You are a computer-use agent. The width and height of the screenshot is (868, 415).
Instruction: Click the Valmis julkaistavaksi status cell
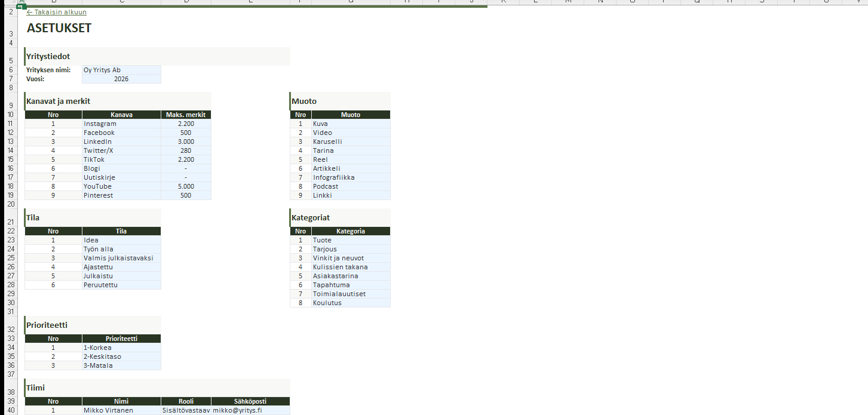point(121,258)
